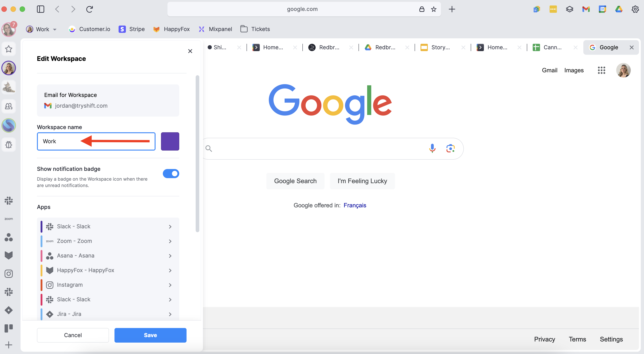Click the Google search box
The width and height of the screenshot is (644, 354).
coord(333,148)
